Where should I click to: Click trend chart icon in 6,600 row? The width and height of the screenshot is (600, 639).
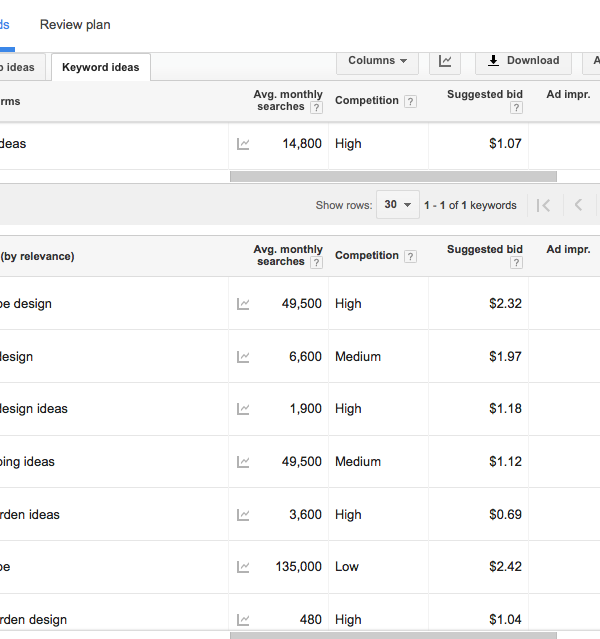pos(243,357)
